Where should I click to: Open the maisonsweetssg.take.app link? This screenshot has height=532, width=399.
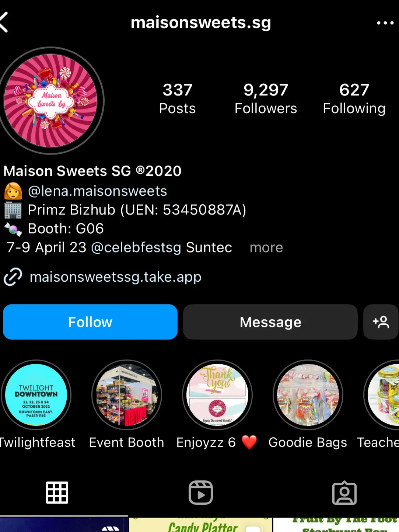(116, 277)
